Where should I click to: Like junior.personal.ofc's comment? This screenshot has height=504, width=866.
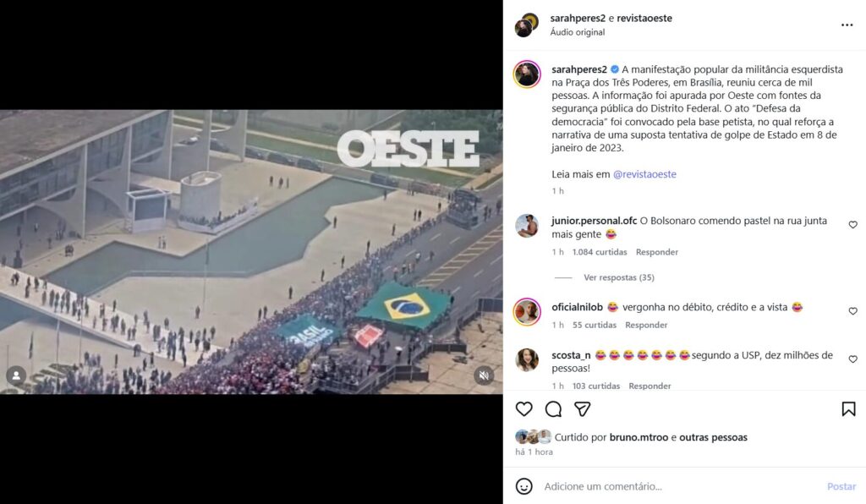point(852,225)
